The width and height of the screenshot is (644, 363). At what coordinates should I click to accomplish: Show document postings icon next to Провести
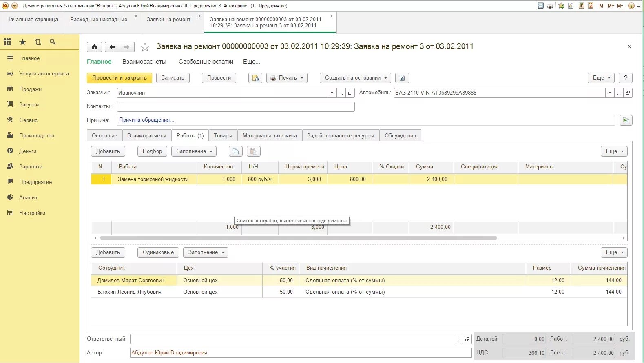point(255,78)
